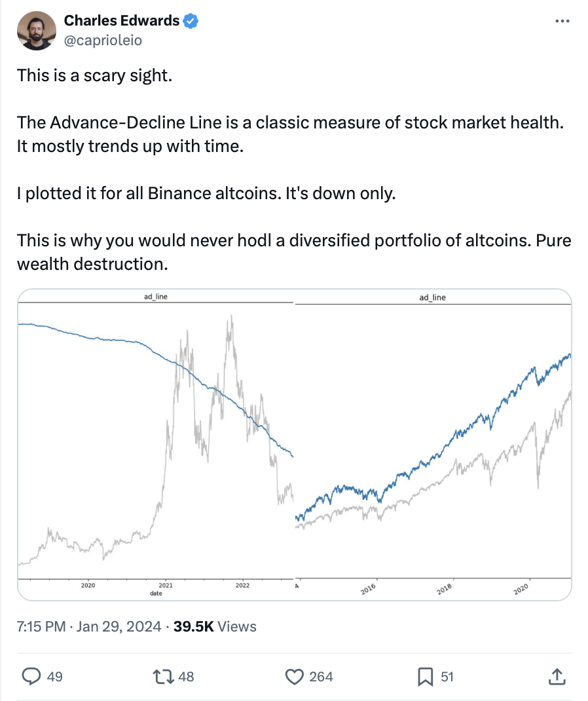Image resolution: width=588 pixels, height=701 pixels.
Task: Click the bookmark count 51
Action: click(447, 677)
